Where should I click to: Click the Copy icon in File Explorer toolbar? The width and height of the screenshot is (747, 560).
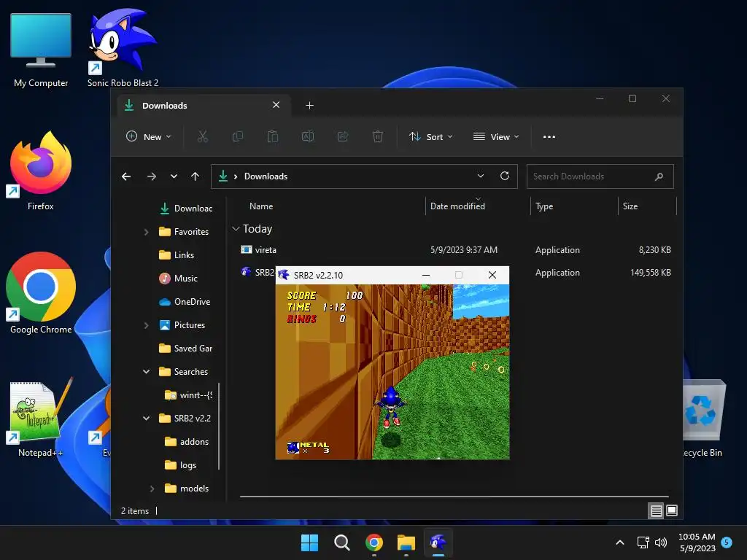(x=237, y=136)
